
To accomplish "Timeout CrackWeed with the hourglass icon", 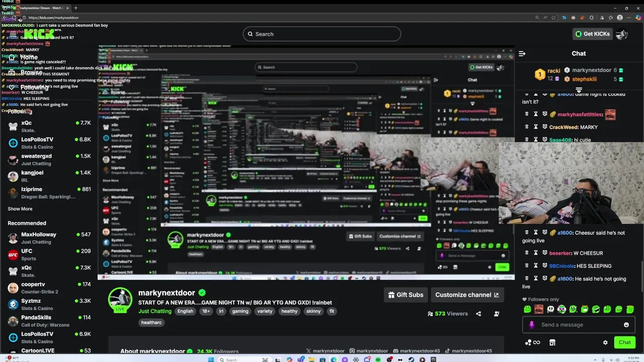I will click(x=536, y=127).
